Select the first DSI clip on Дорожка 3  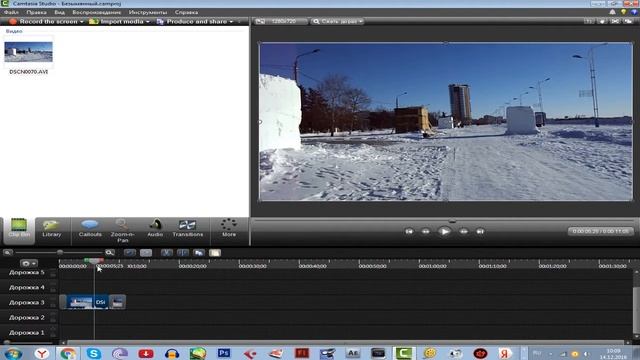(87, 302)
